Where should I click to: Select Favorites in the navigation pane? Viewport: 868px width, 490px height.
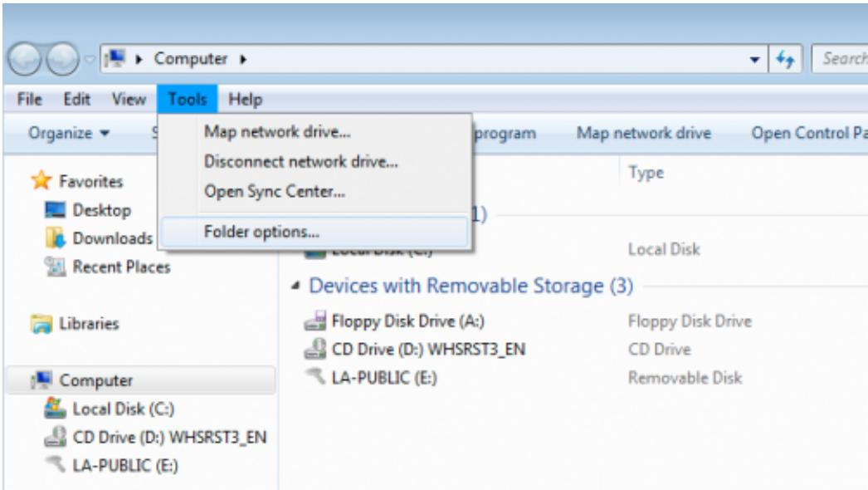click(90, 181)
